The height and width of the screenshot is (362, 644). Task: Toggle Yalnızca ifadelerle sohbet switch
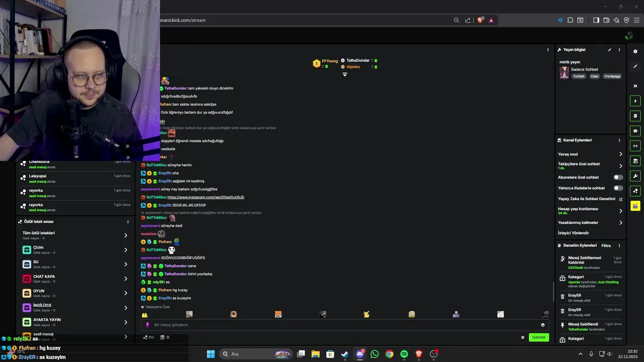coord(618,188)
